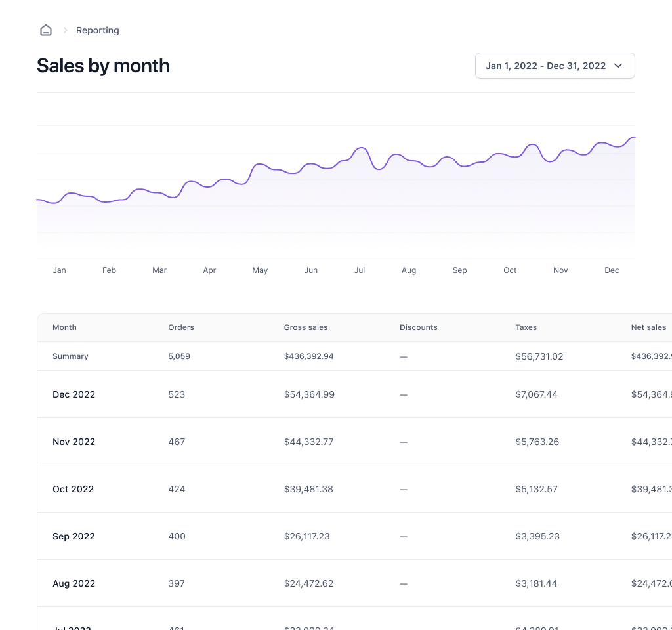Click the Discounts column header
Viewport: 672px width, 630px height.
(x=418, y=327)
